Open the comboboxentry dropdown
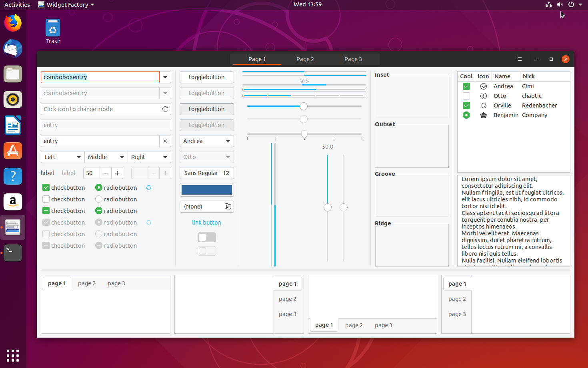This screenshot has width=588, height=368. coord(165,77)
